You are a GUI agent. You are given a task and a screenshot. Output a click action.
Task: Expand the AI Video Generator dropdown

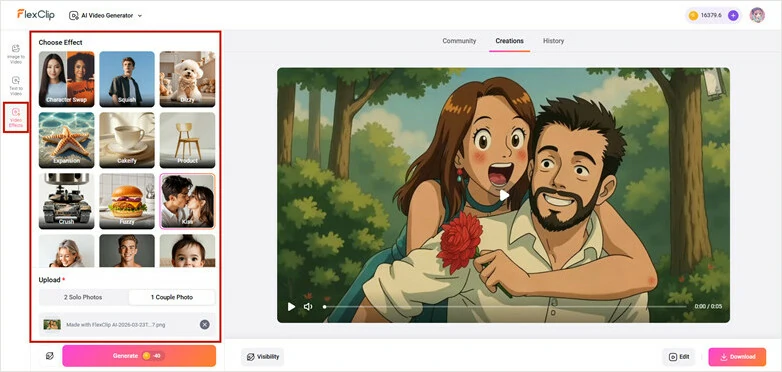[105, 15]
